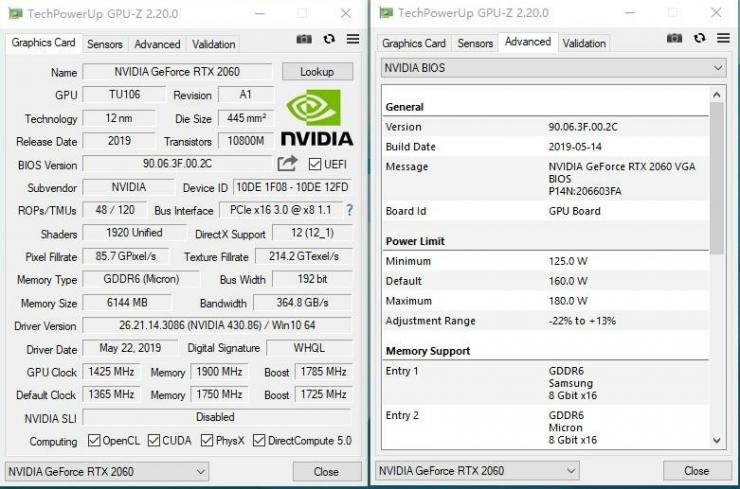Open GPU selector dropdown in left window
740x489 pixels.
tap(107, 472)
